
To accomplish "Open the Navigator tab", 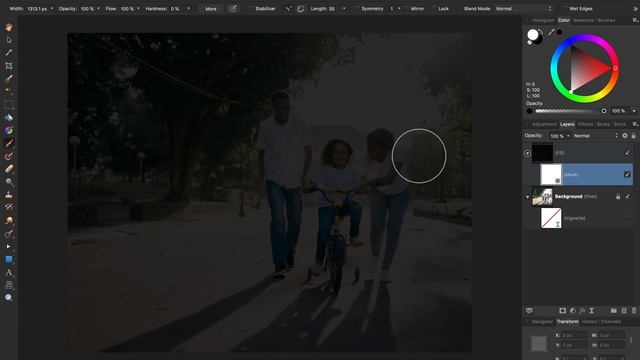I will pos(542,322).
